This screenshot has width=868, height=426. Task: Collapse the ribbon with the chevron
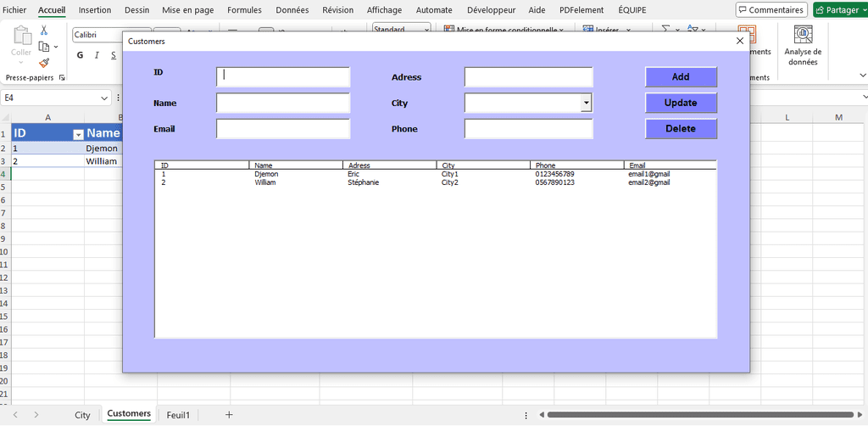click(x=861, y=75)
